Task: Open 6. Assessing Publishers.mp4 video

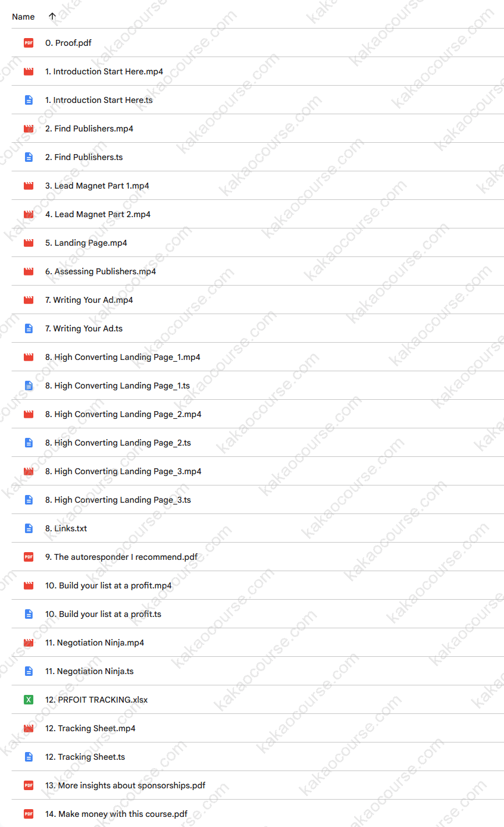Action: (x=101, y=271)
